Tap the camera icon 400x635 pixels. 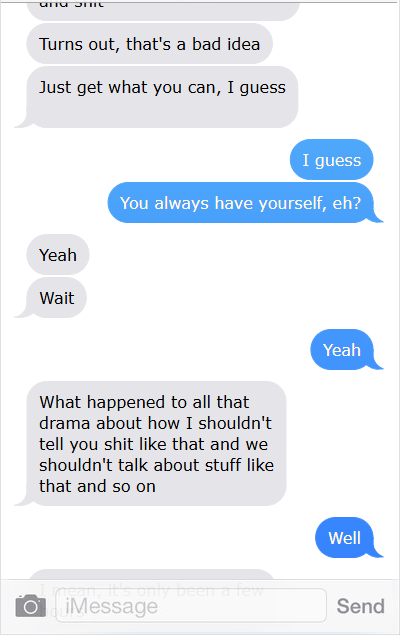(x=30, y=606)
